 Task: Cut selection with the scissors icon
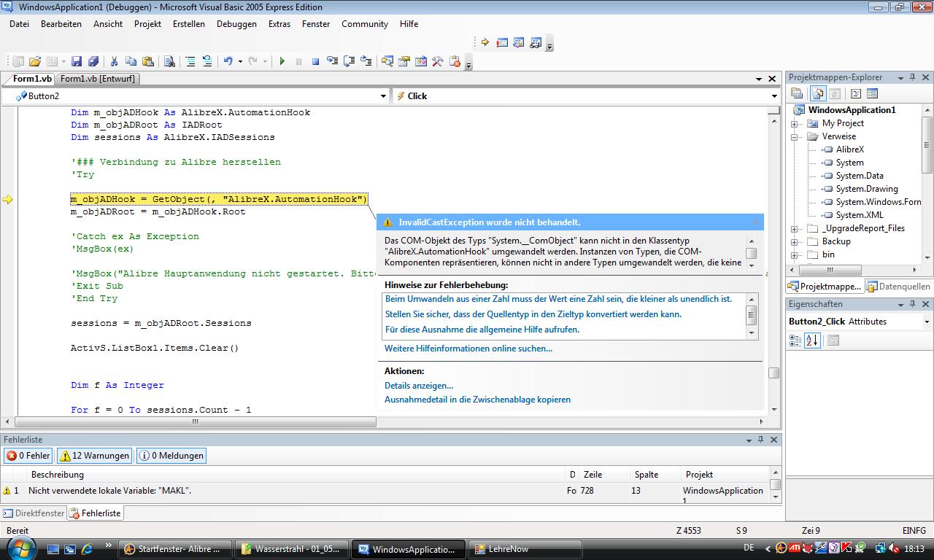[114, 62]
